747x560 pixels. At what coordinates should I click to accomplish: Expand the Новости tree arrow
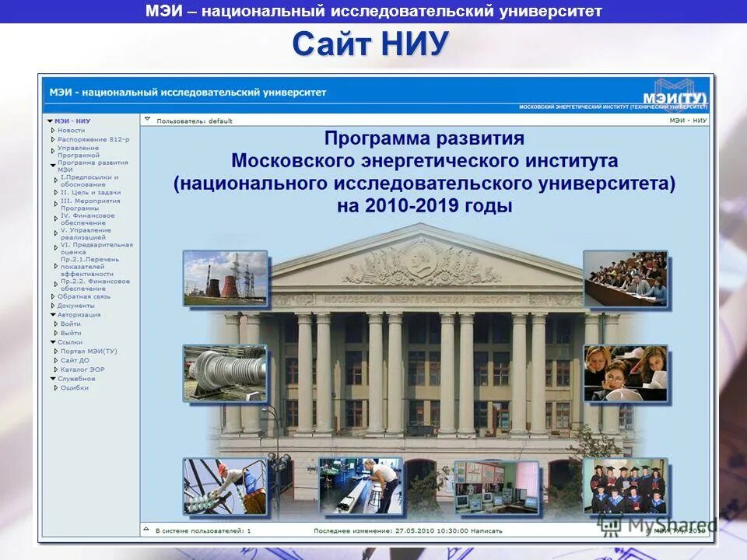pos(53,130)
